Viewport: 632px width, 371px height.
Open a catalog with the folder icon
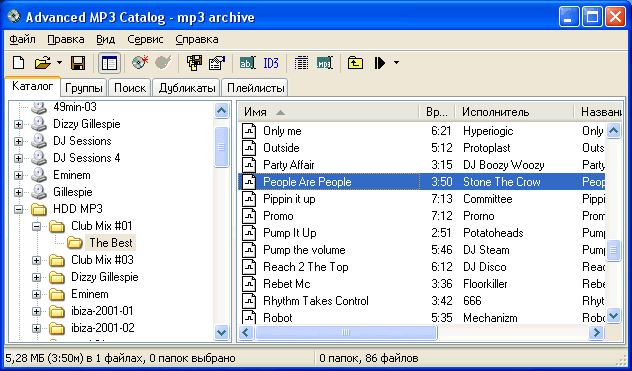pyautogui.click(x=42, y=63)
